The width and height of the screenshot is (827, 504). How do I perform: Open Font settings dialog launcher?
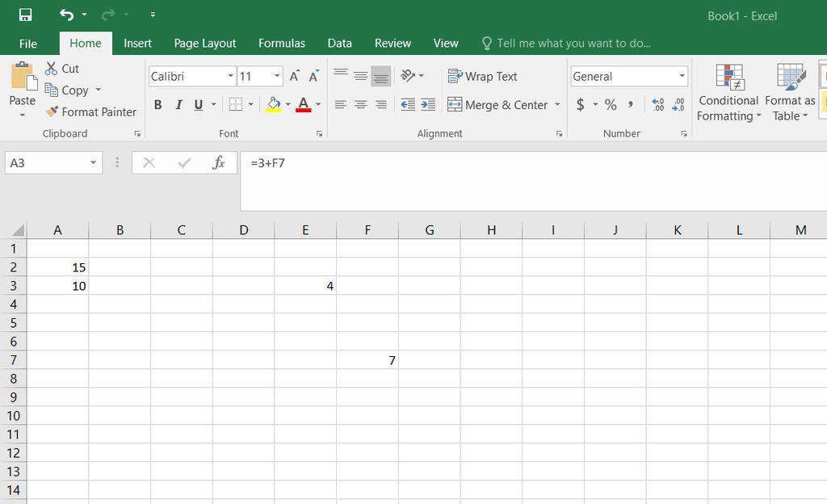click(319, 134)
